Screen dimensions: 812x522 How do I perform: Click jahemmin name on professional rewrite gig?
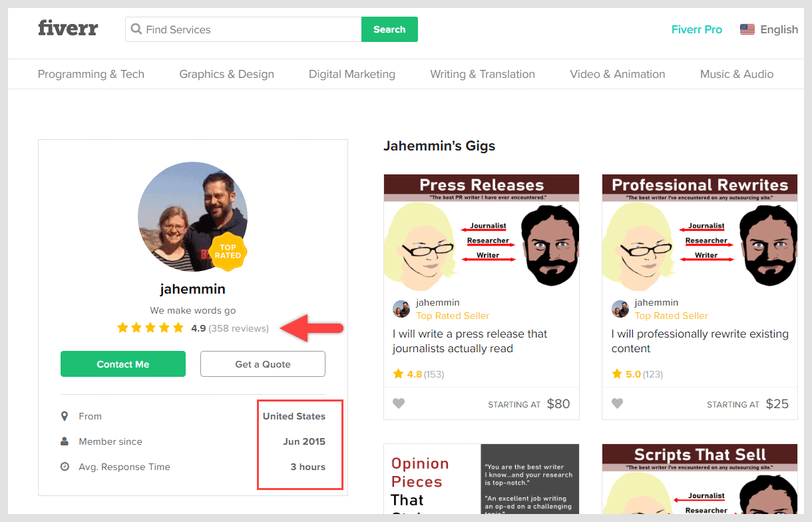657,303
